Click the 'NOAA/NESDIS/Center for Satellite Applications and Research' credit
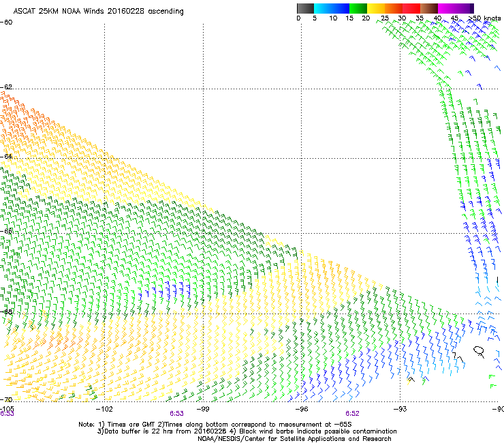504x443 pixels. [x=294, y=439]
